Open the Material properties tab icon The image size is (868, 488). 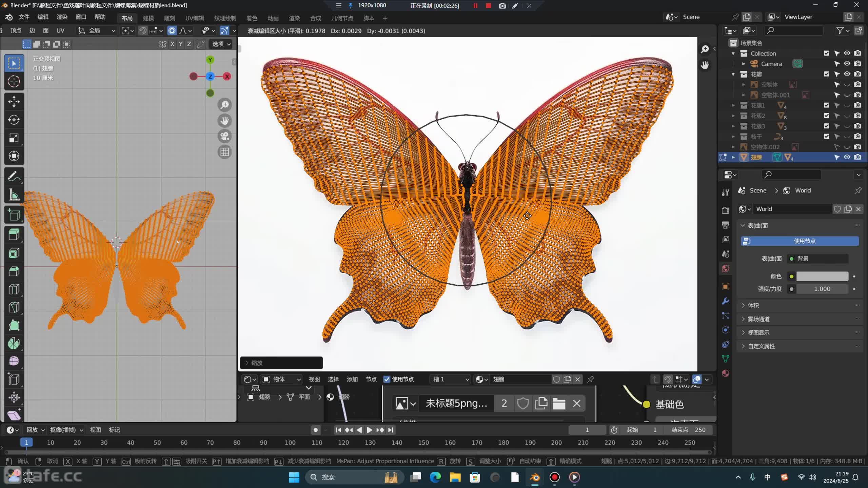(x=726, y=373)
